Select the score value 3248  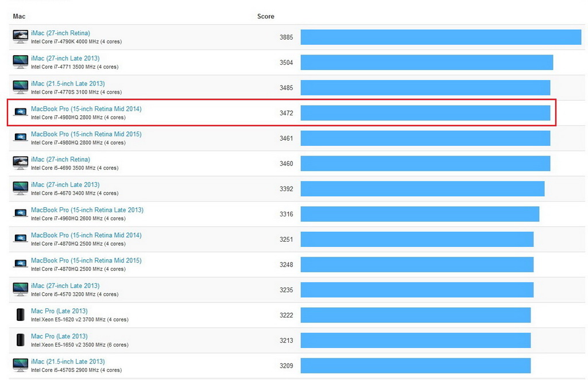(286, 265)
